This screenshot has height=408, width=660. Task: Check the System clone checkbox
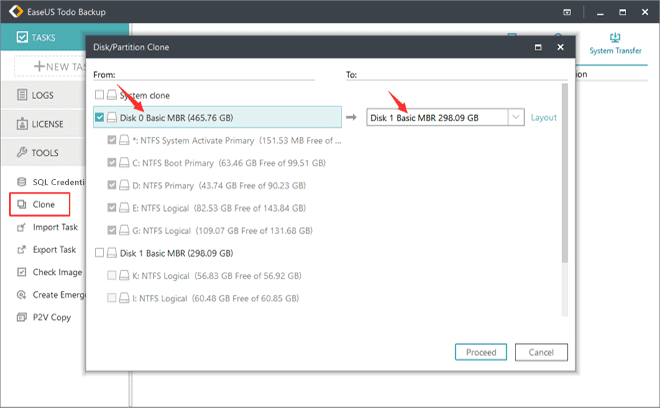point(99,95)
